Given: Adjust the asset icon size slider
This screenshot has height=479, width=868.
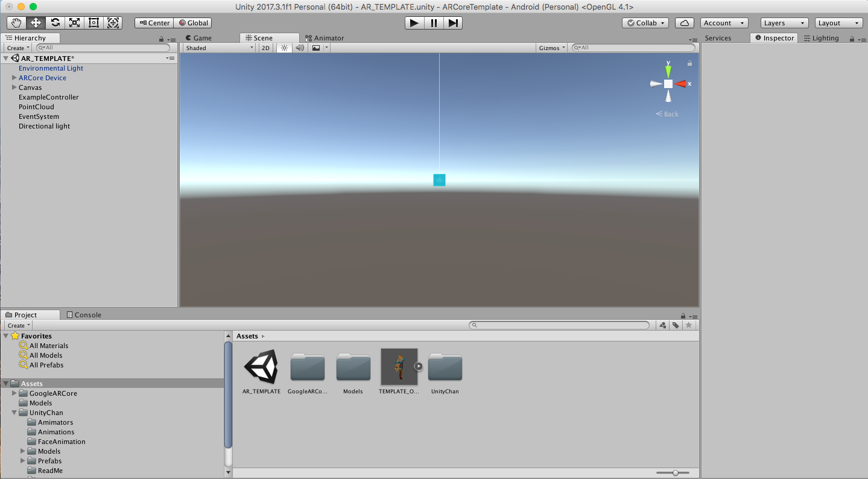Looking at the screenshot, I should pos(676,473).
